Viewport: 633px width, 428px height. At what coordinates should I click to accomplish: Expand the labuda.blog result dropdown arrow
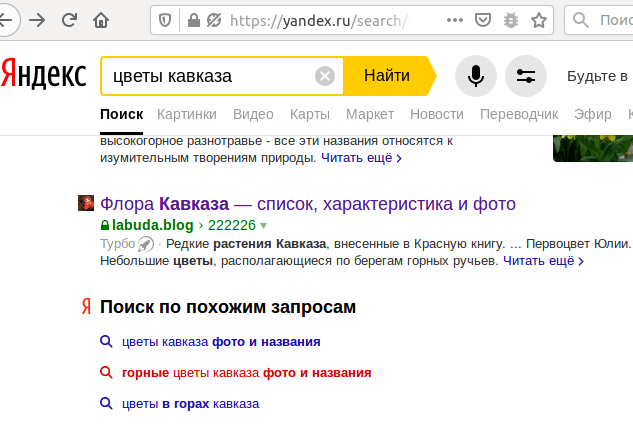[264, 226]
